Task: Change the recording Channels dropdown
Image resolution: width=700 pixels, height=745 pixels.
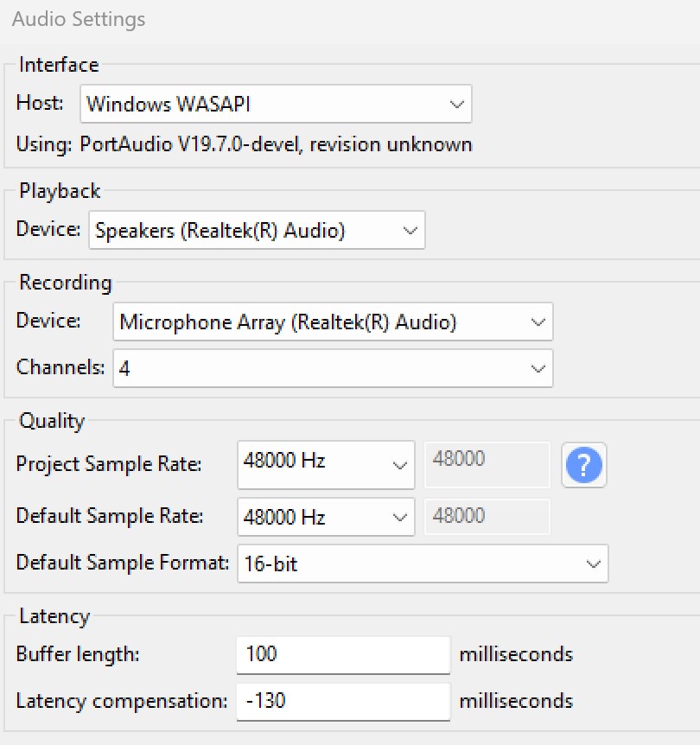Action: pos(333,368)
